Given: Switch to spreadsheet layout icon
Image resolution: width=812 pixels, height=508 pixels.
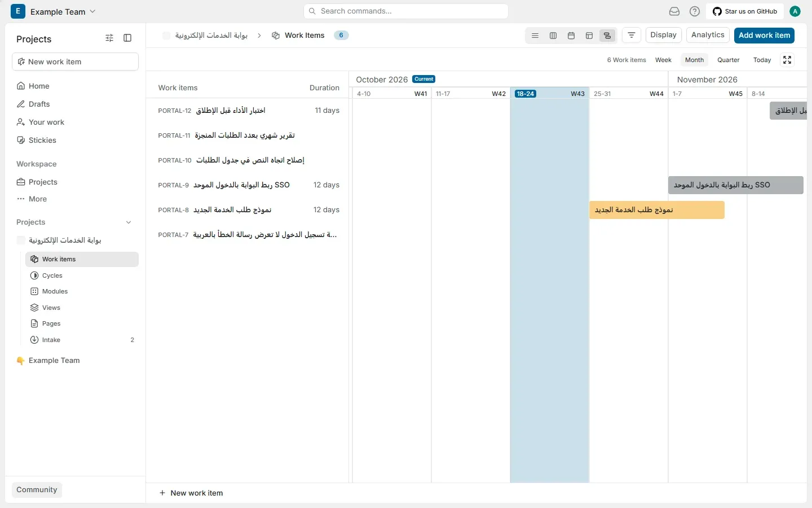Looking at the screenshot, I should pyautogui.click(x=589, y=36).
